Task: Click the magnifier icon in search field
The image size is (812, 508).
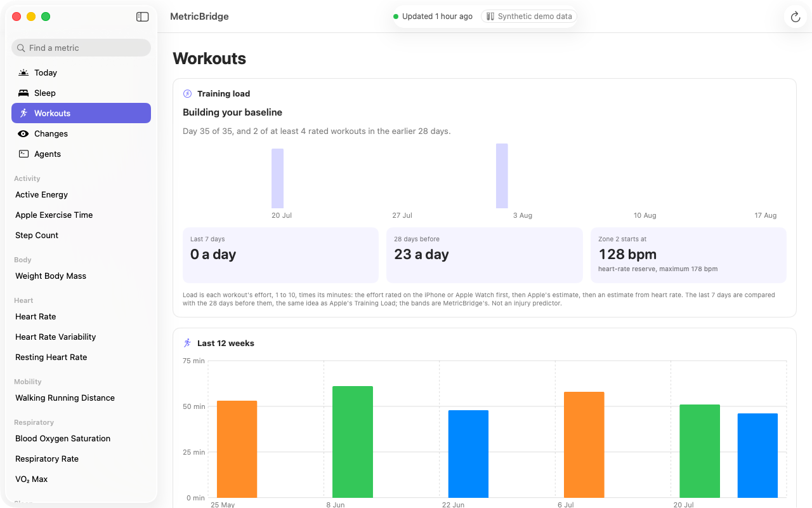Action: pyautogui.click(x=21, y=48)
